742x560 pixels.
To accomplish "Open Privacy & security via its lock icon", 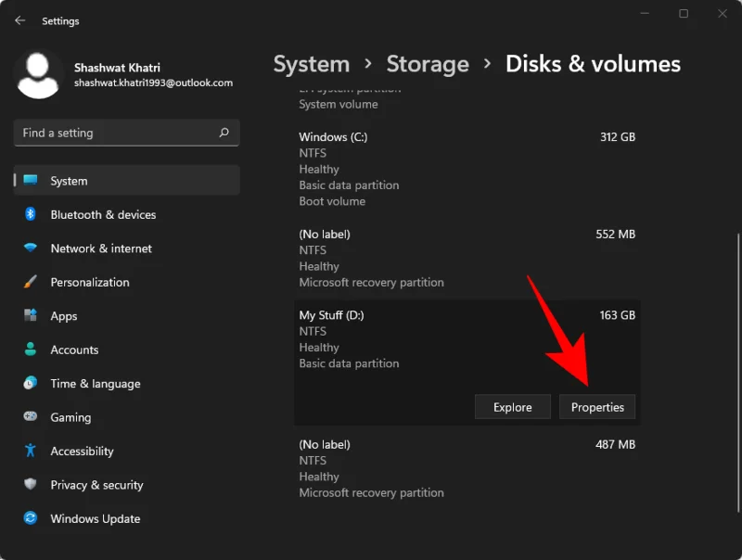I will click(30, 485).
